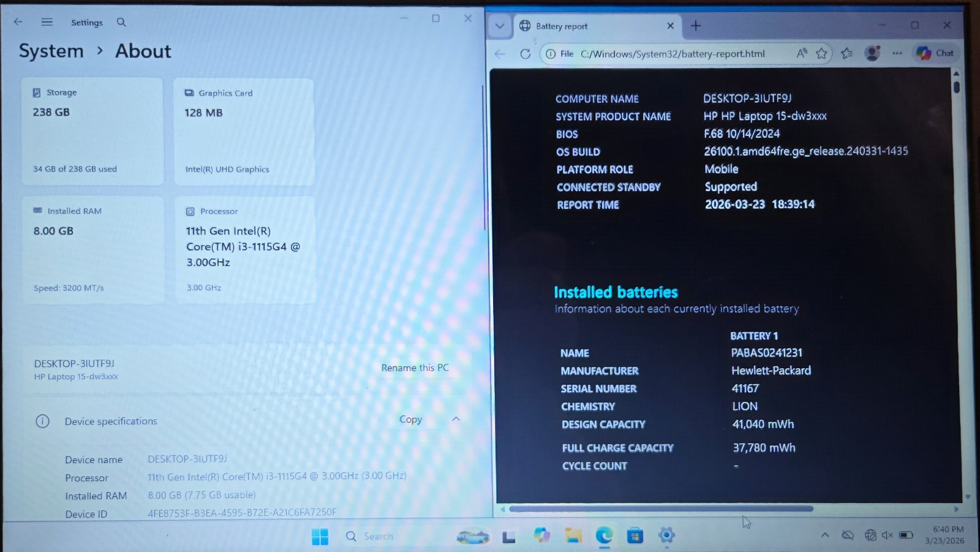Open Microsoft Store from the taskbar
Screen dimensions: 980x552
[x=635, y=536]
